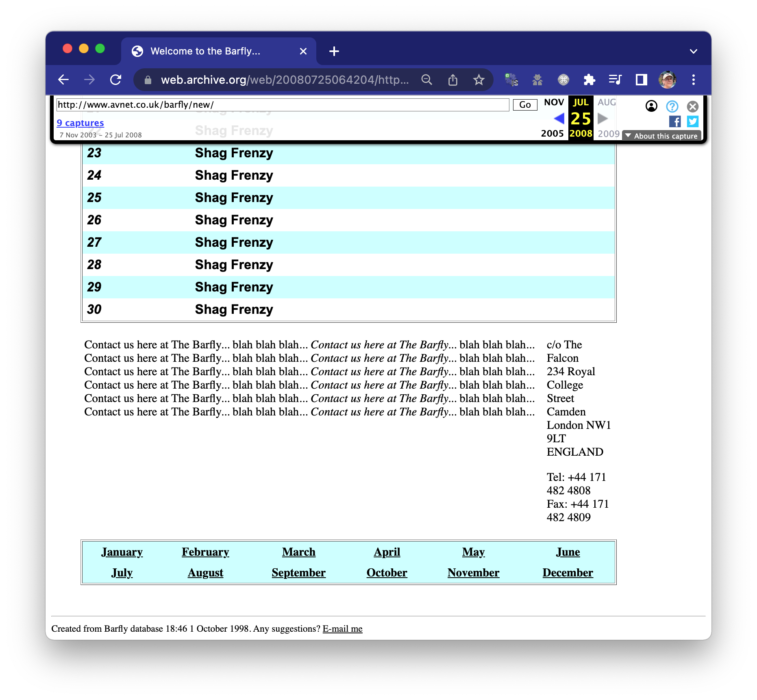
Task: Toggle the browser side panel
Action: [641, 80]
